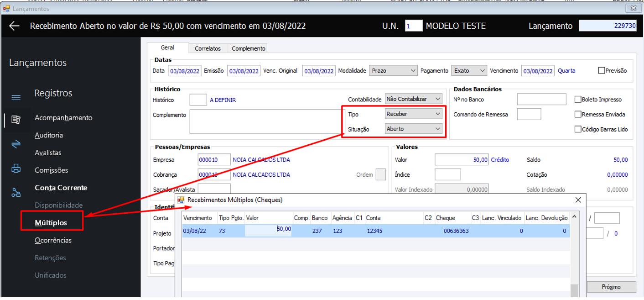Click the Tipo Pgto. column header
Viewport: 644px width, 300px height.
tap(231, 218)
